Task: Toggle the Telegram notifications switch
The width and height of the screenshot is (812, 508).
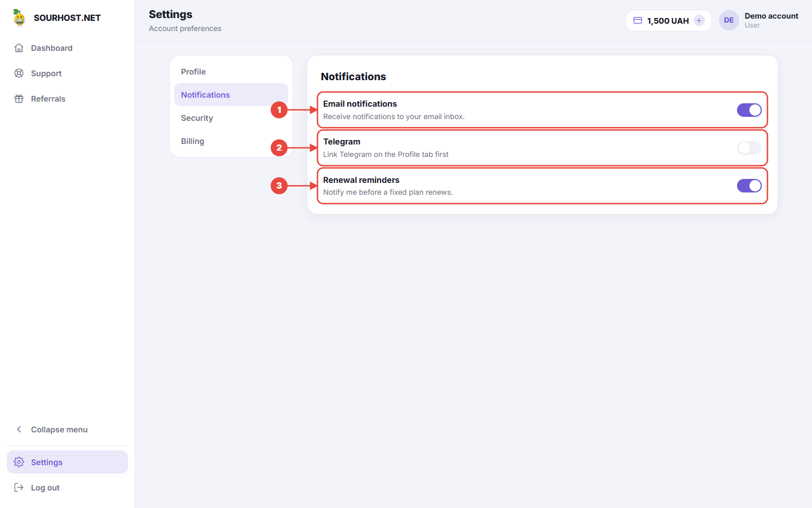Action: coord(749,148)
